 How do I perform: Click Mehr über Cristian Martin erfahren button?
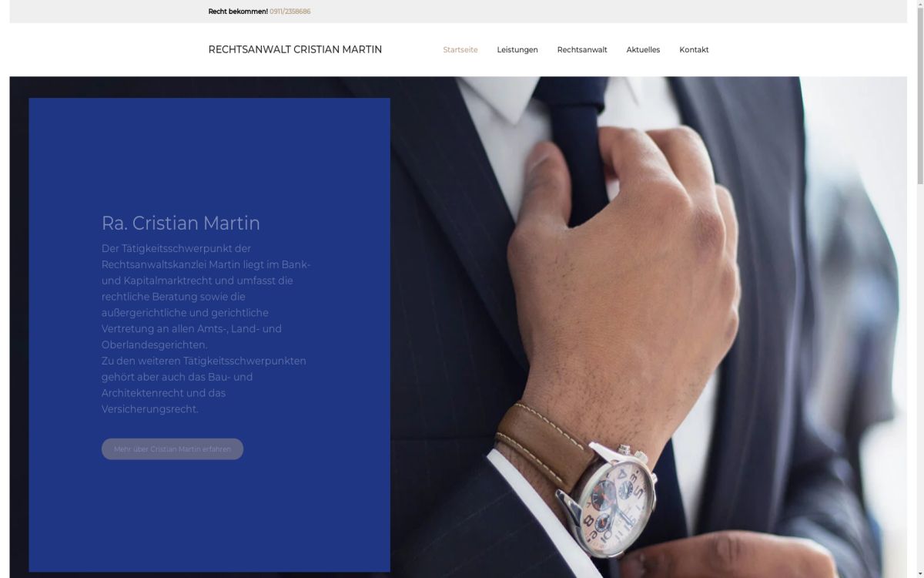172,449
